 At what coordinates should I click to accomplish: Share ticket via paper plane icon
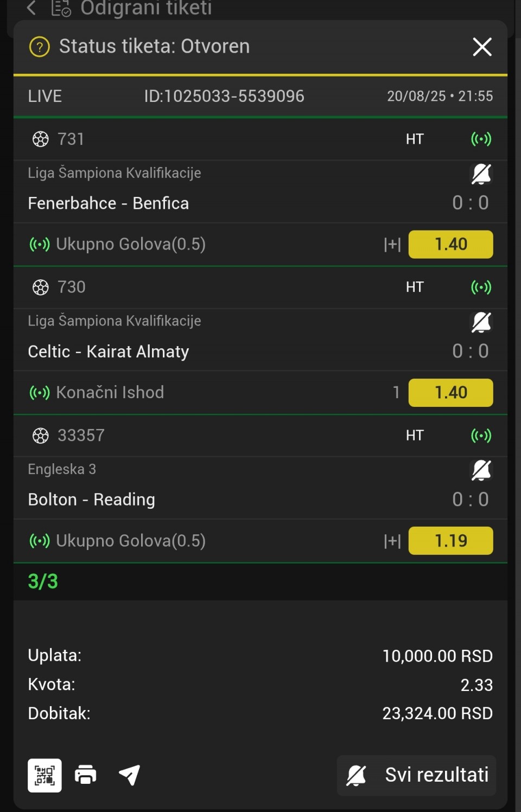tap(130, 775)
